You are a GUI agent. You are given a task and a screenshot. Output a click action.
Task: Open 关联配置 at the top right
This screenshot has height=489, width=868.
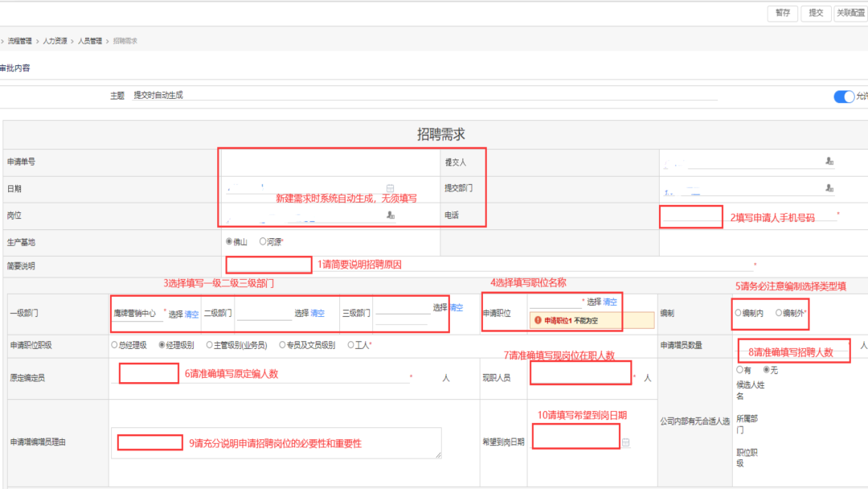851,14
